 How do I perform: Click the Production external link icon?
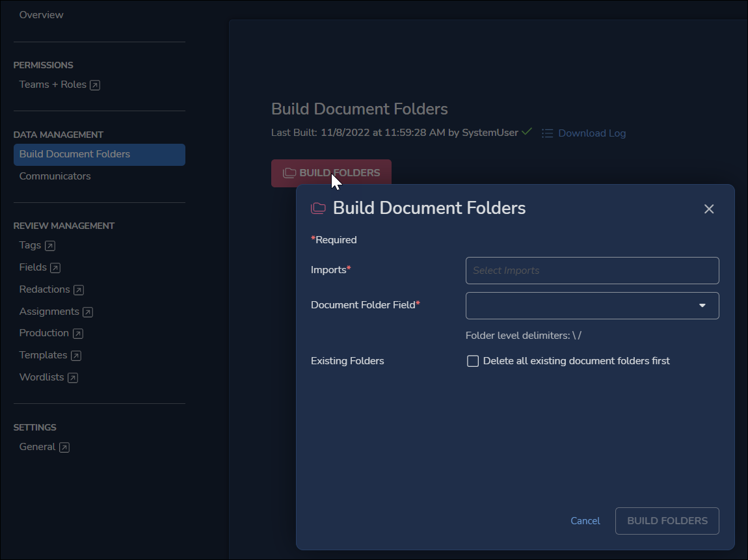point(78,333)
